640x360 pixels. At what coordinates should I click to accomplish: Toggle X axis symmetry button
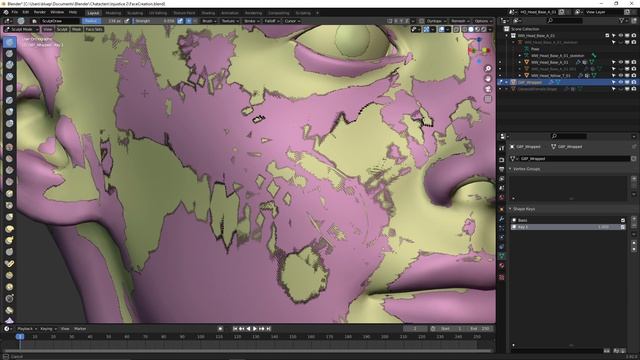pos(396,21)
